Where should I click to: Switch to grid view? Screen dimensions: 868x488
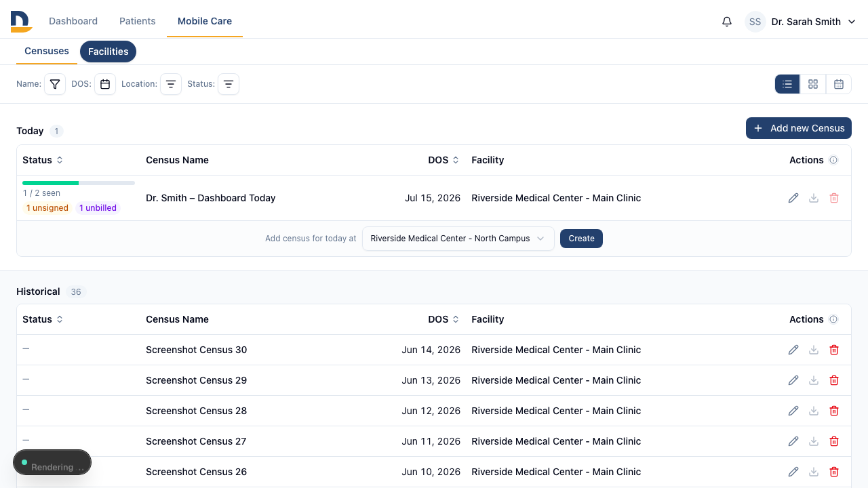813,84
